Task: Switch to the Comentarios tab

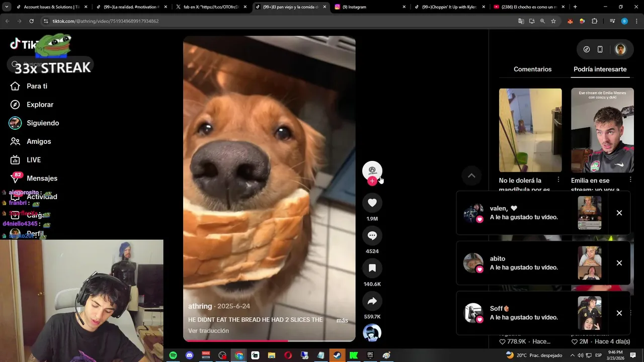Action: pos(532,69)
